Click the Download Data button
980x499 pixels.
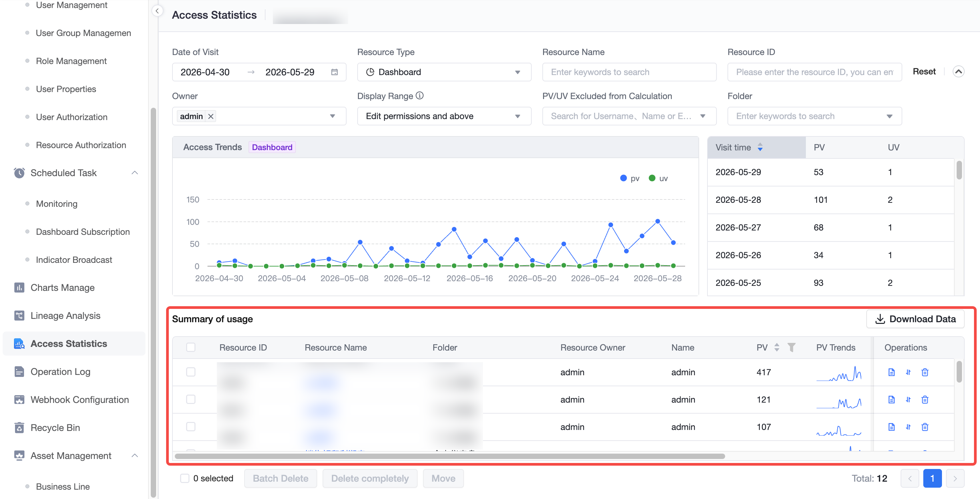point(915,319)
